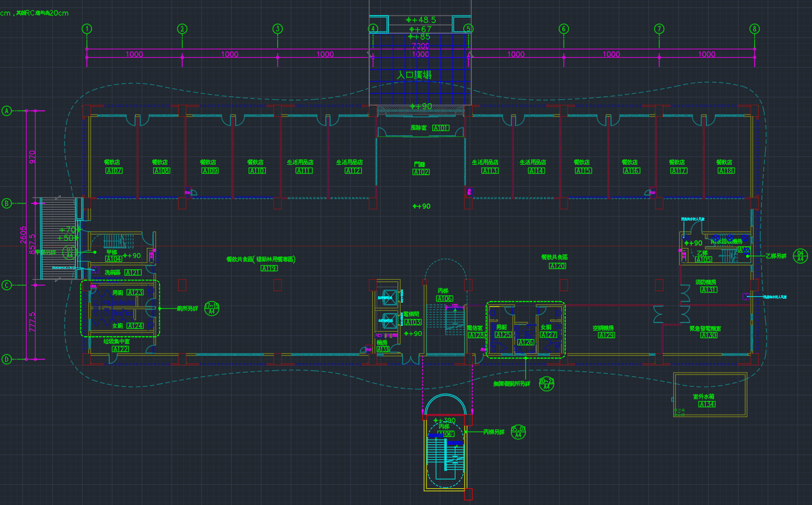
Task: Select grid axis bubble number 8
Action: tap(754, 29)
